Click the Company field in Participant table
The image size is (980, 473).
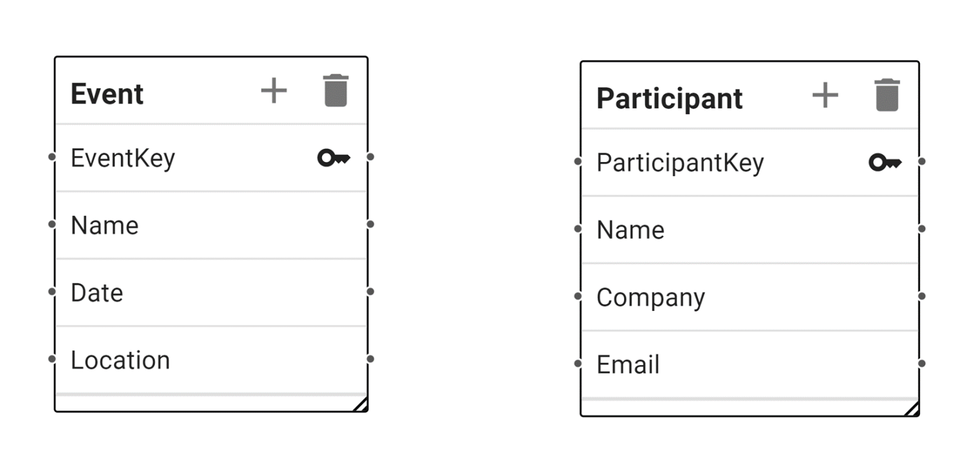tap(650, 298)
